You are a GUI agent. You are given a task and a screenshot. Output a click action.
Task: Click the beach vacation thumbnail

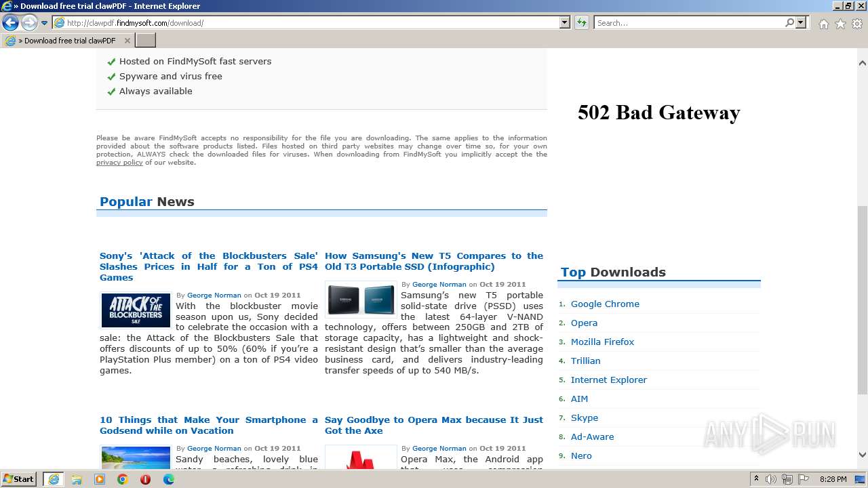click(136, 457)
